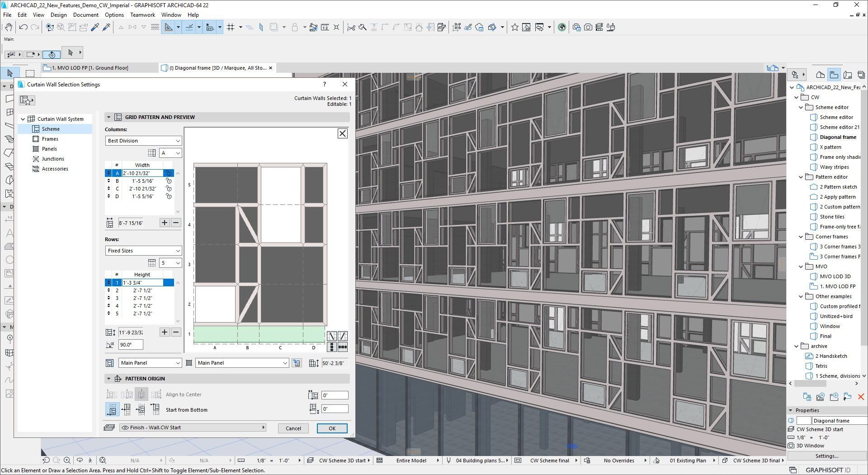Open the Teamwork menu
The width and height of the screenshot is (868, 475).
tap(142, 14)
